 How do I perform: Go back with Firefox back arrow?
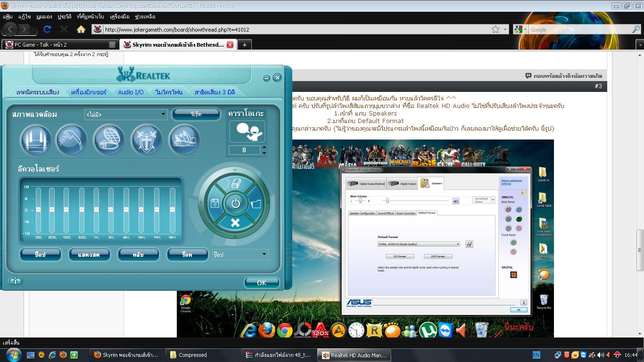(x=10, y=29)
